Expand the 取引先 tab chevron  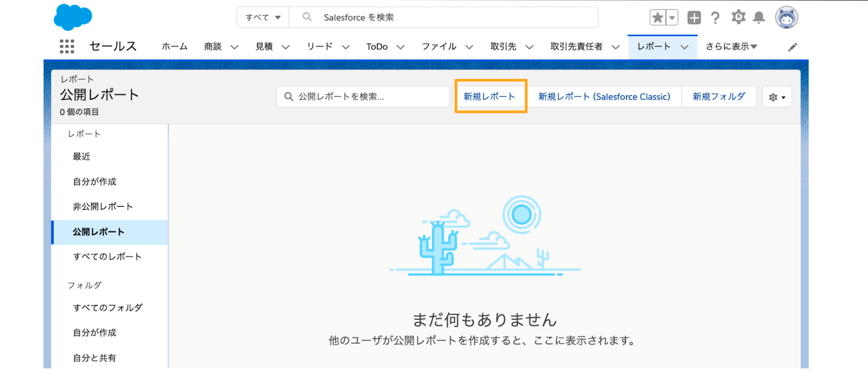point(529,47)
